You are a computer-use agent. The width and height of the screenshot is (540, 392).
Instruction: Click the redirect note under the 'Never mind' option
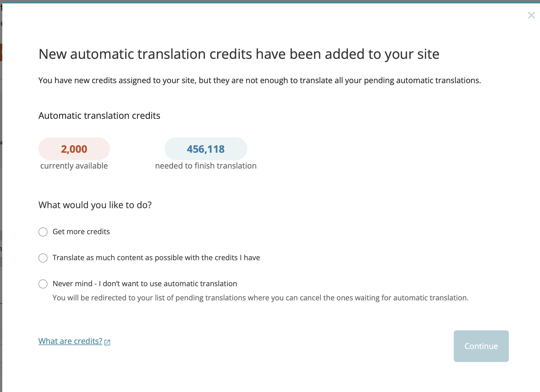coord(260,298)
